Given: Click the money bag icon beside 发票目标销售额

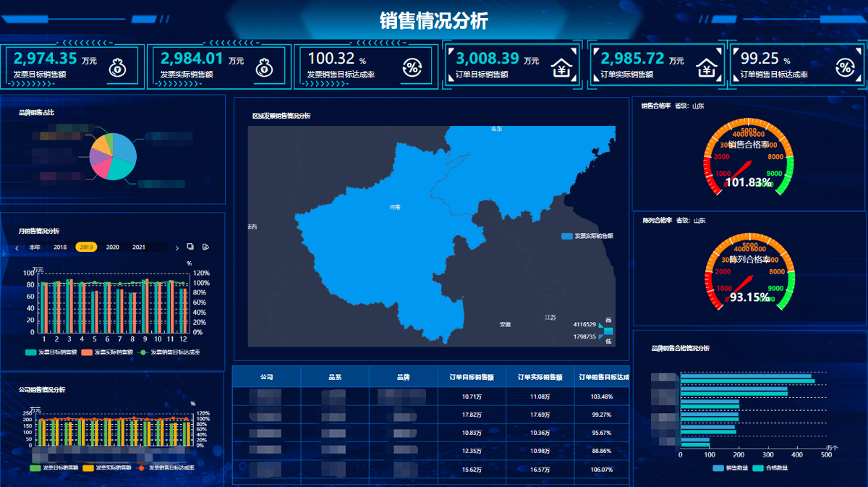Looking at the screenshot, I should point(117,67).
